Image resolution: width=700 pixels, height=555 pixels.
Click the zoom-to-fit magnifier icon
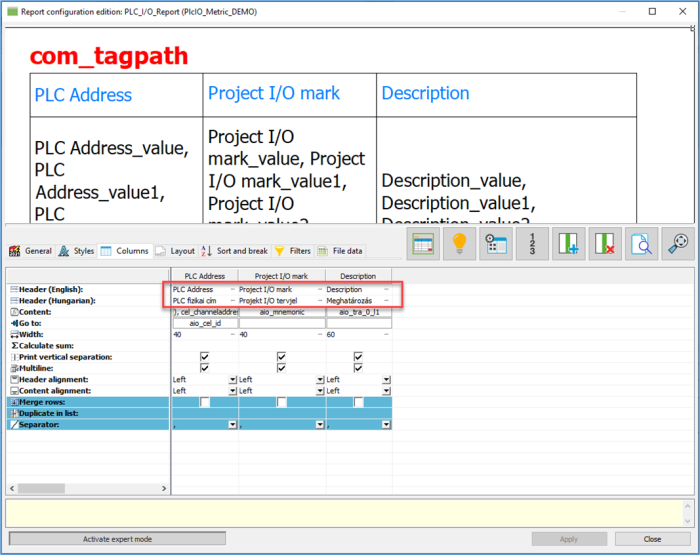(x=678, y=244)
